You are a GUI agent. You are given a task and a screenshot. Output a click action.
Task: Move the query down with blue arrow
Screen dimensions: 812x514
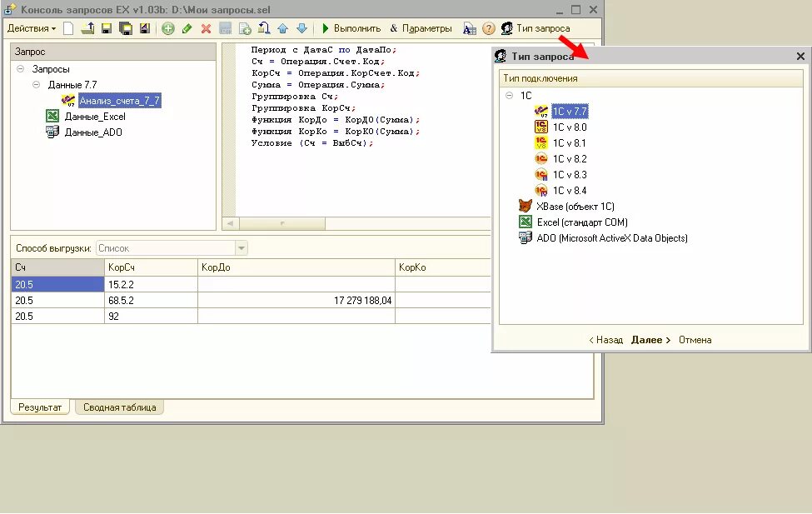tap(302, 28)
